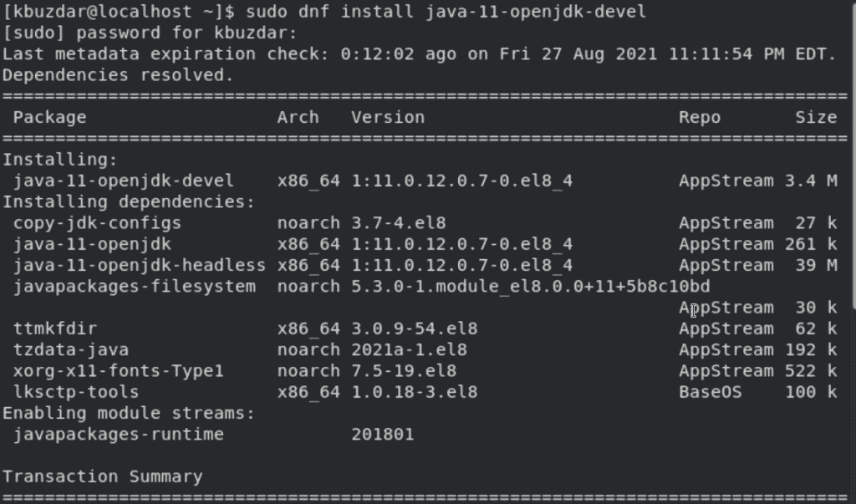Click the copy-jdk-configs package entry

point(97,223)
